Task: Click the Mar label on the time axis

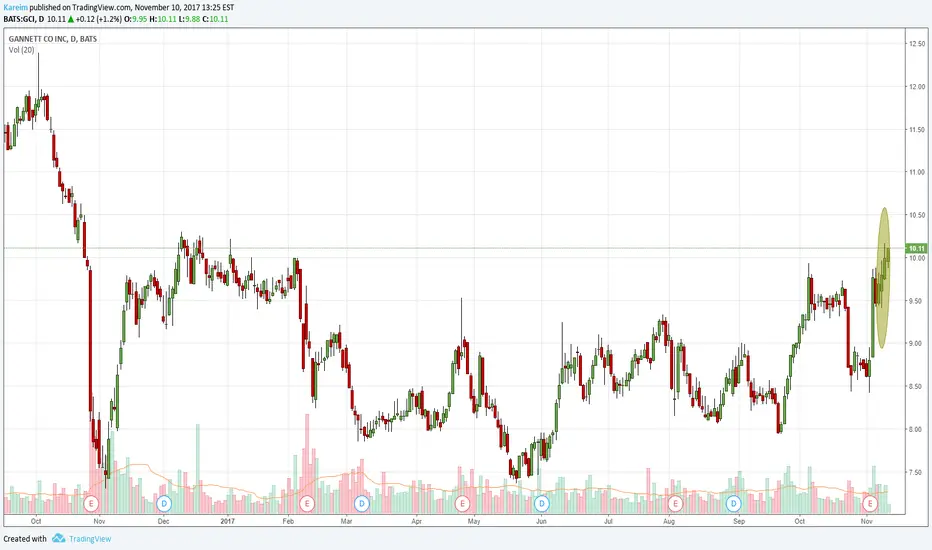Action: 346,521
